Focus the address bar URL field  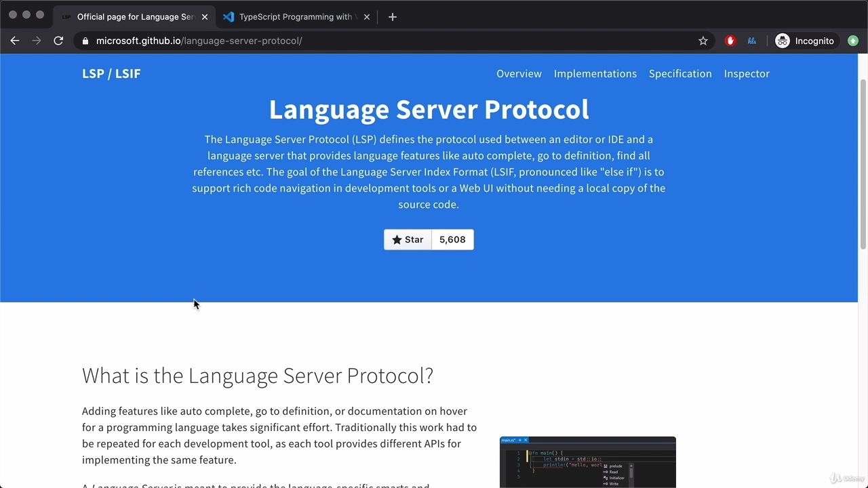pos(393,41)
